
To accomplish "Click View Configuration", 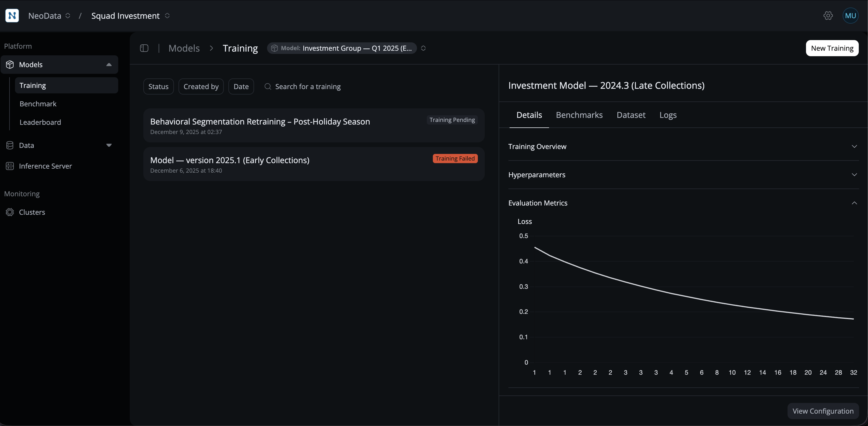I will pos(823,411).
